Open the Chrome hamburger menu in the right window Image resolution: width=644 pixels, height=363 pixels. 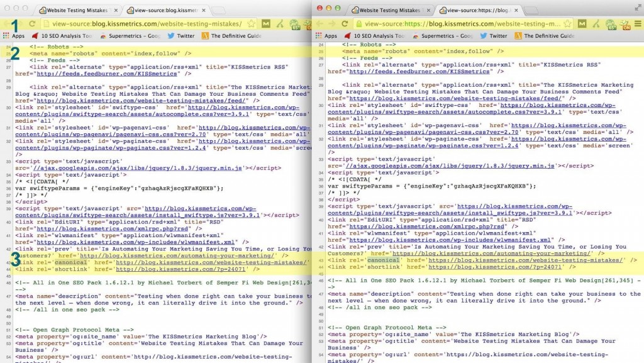click(638, 24)
